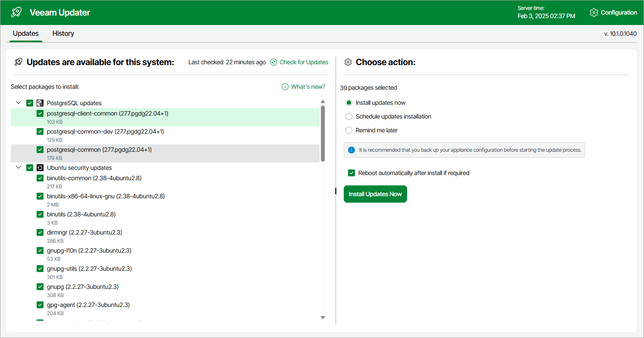Viewport: 644px width, 338px height.
Task: Open the Updates tab
Action: click(26, 33)
